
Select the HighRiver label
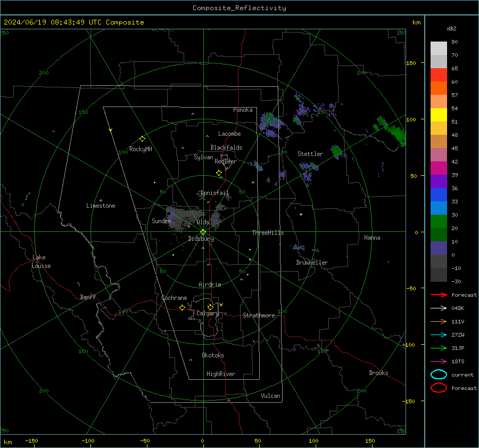coord(221,374)
